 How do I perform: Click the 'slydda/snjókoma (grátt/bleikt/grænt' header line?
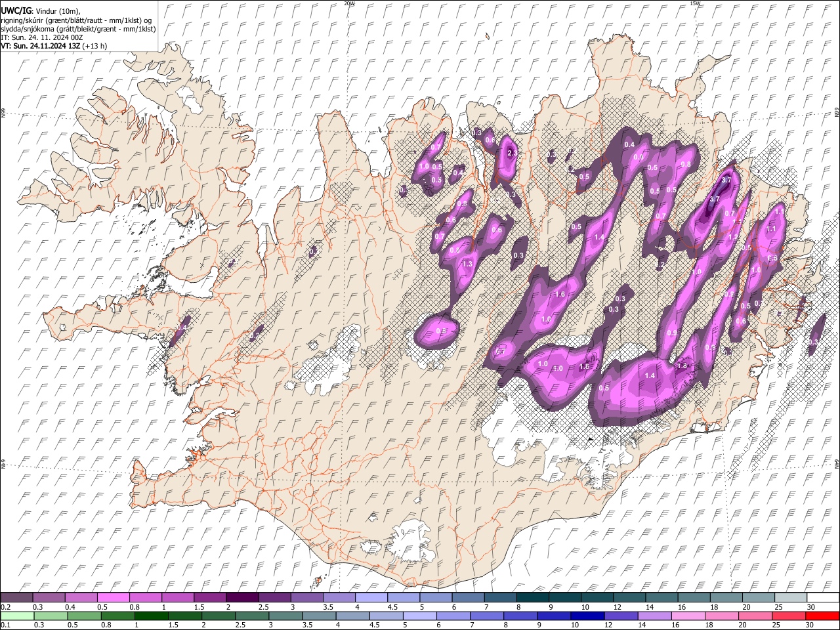tap(78, 29)
